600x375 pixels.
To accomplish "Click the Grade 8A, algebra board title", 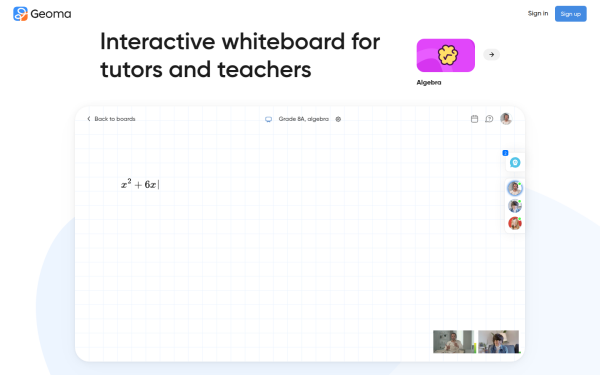I will (x=303, y=119).
